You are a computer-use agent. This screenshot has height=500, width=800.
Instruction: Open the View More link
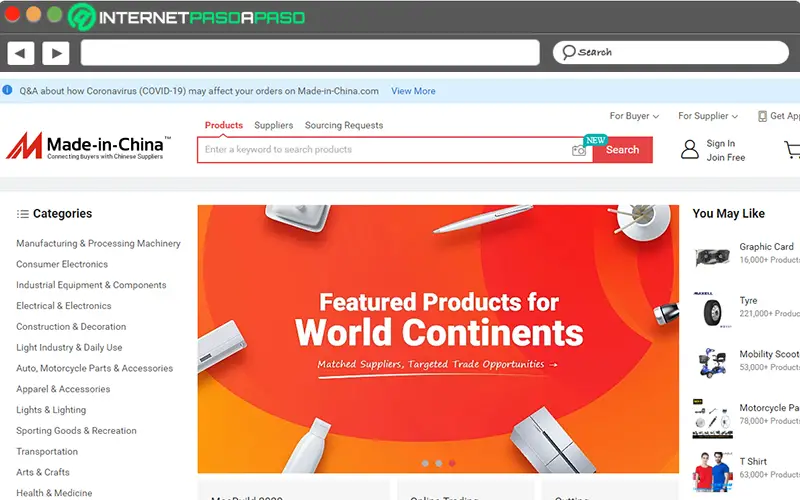tap(413, 91)
